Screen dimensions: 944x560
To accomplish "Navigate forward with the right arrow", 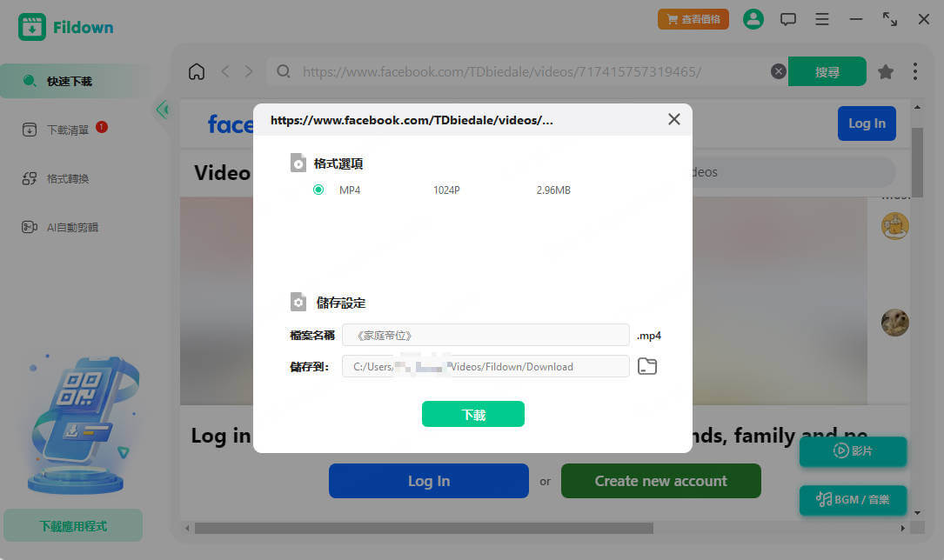I will point(249,71).
